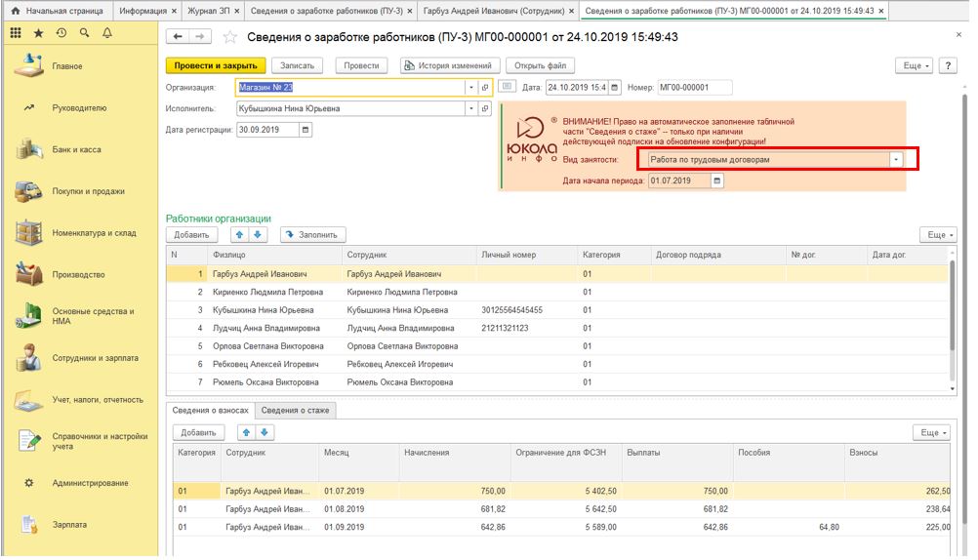Open Favorites star in top toolbar
The height and width of the screenshot is (560, 978).
39,33
